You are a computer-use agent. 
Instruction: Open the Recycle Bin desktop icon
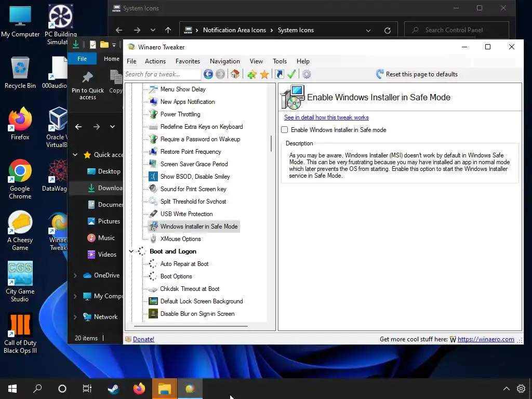(20, 73)
